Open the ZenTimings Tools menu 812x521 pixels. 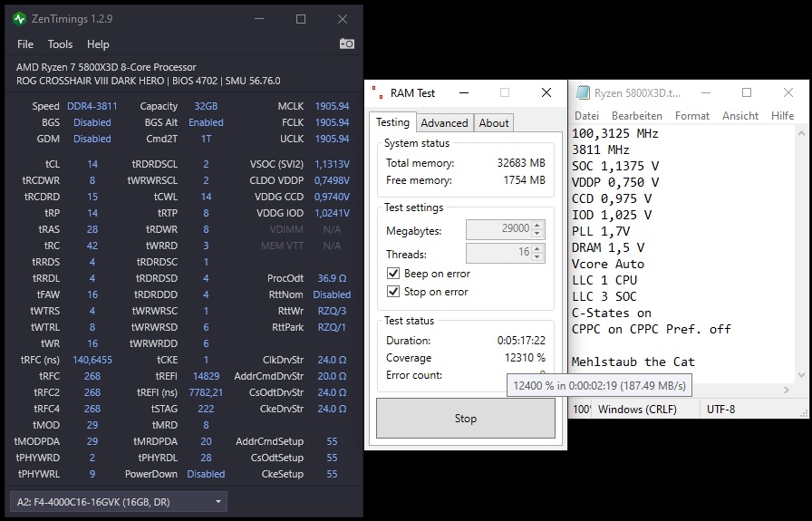tap(60, 44)
